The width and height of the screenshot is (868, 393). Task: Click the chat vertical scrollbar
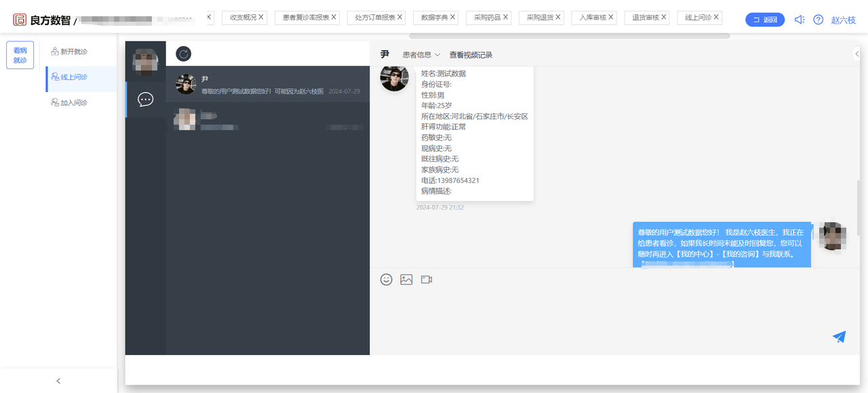(857, 208)
